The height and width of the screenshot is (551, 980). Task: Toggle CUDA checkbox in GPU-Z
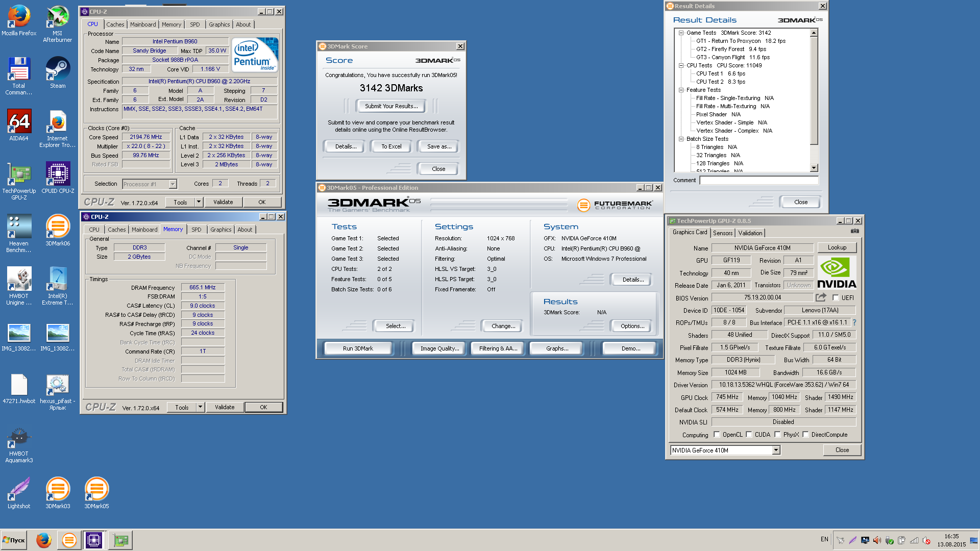click(x=749, y=435)
